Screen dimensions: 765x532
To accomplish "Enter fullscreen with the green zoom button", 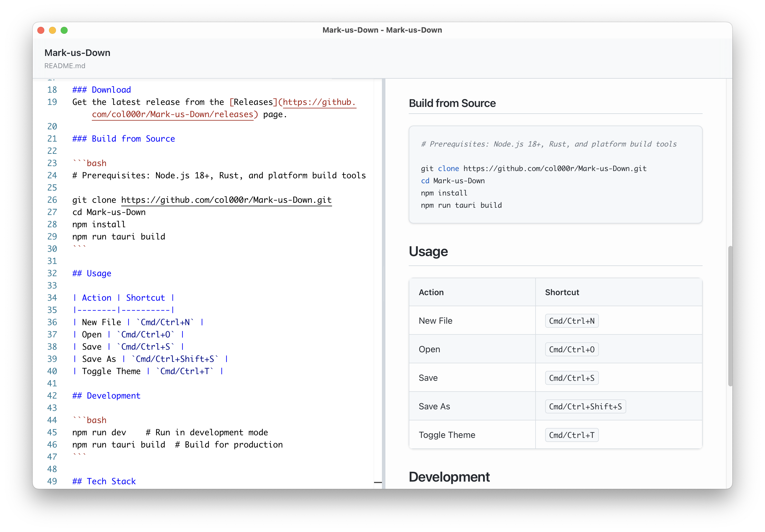I will (64, 30).
